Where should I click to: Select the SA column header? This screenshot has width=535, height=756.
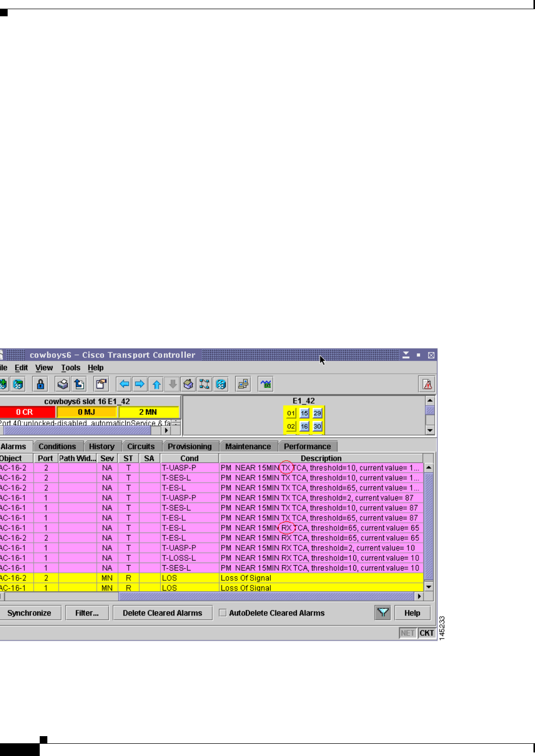point(149,458)
